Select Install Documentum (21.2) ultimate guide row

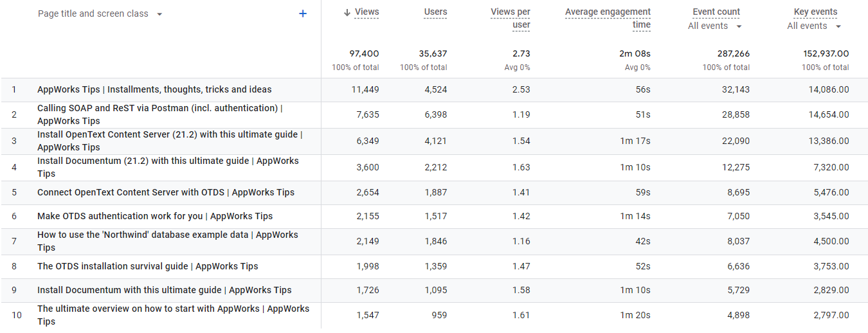pyautogui.click(x=168, y=167)
